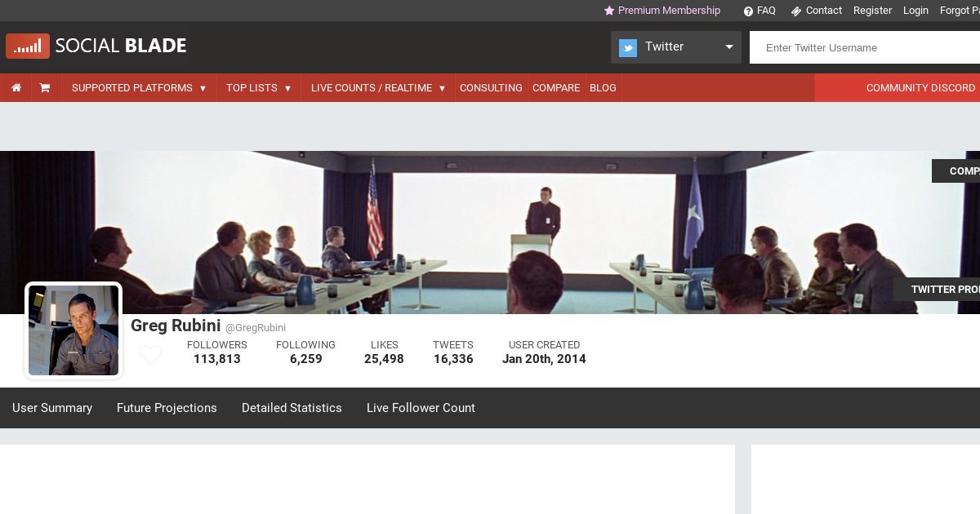This screenshot has height=514, width=980.
Task: Join the Community Discord button
Action: coord(898,88)
